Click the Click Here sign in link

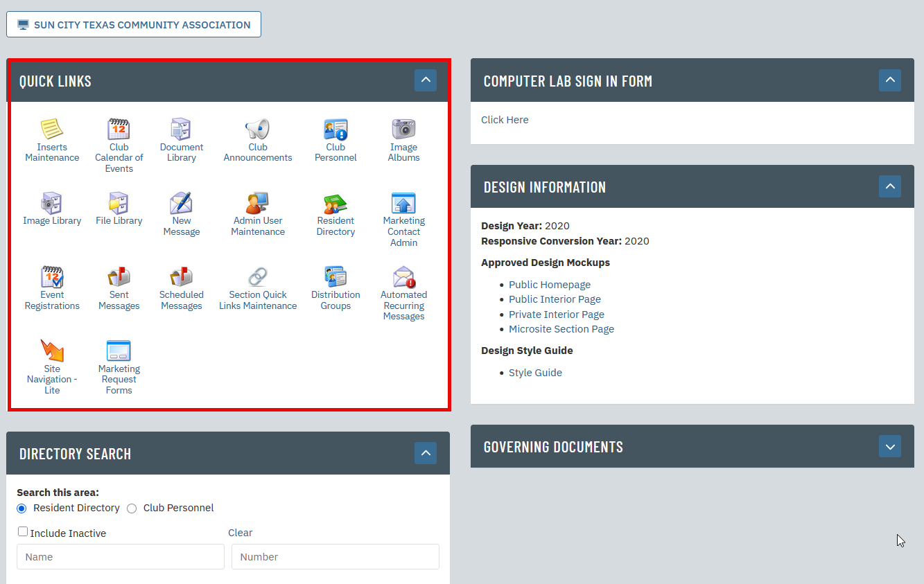tap(505, 119)
